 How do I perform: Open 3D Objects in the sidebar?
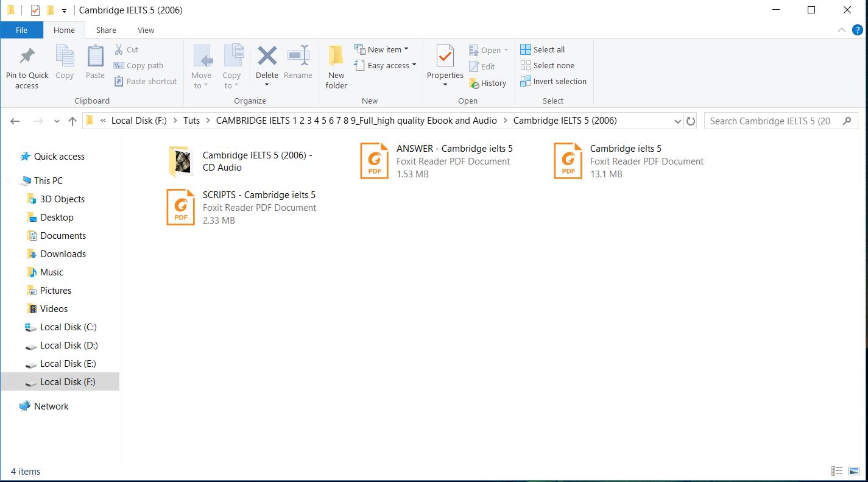point(62,199)
